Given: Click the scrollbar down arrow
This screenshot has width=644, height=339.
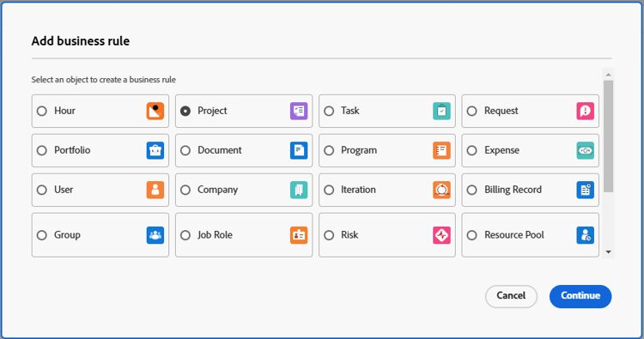Looking at the screenshot, I should pyautogui.click(x=608, y=252).
